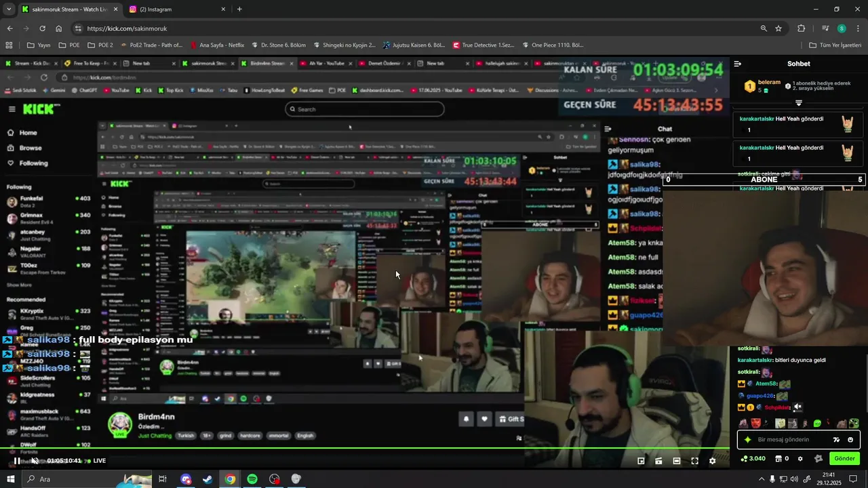The image size is (868, 488).
Task: View the site information icon
Action: point(78,28)
